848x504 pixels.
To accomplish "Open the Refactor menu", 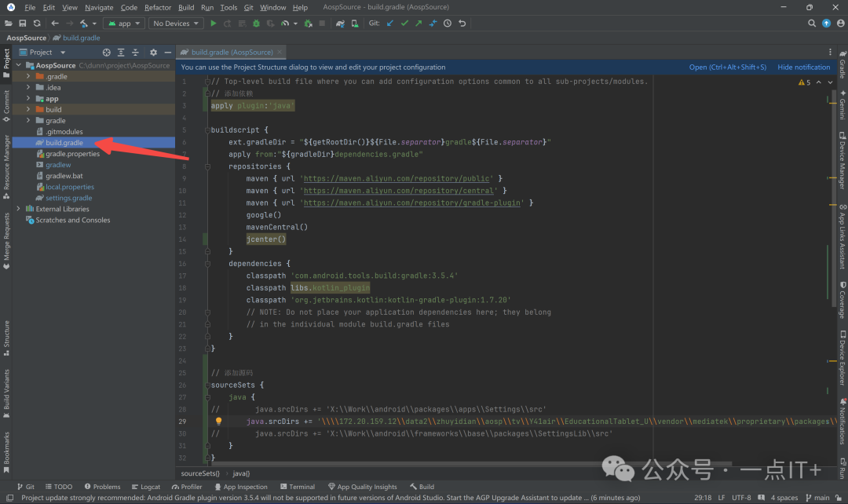I will click(157, 8).
